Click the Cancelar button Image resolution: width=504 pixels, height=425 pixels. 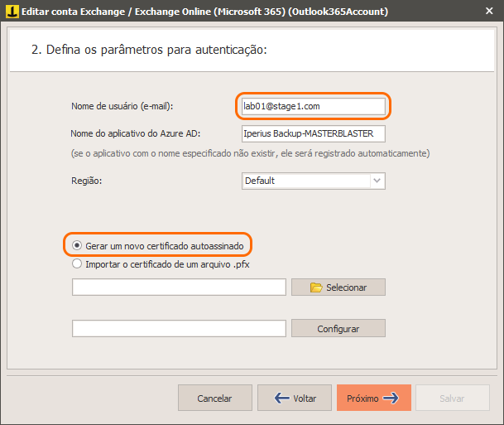(214, 398)
